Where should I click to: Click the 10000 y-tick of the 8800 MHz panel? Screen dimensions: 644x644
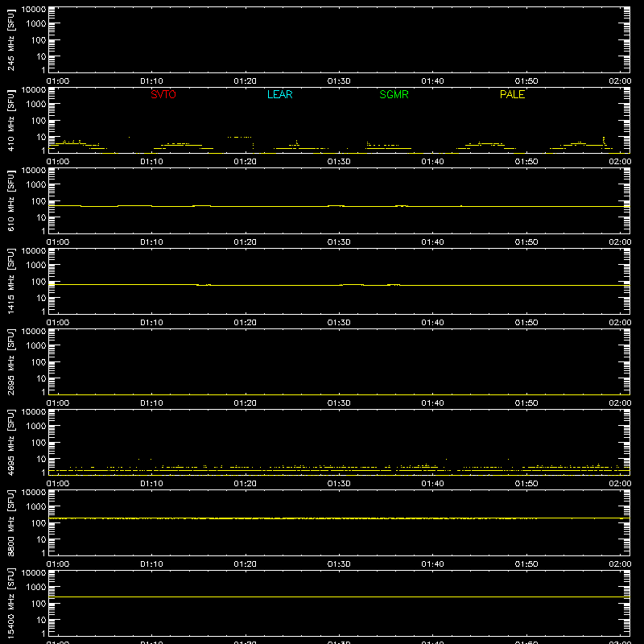pos(34,493)
